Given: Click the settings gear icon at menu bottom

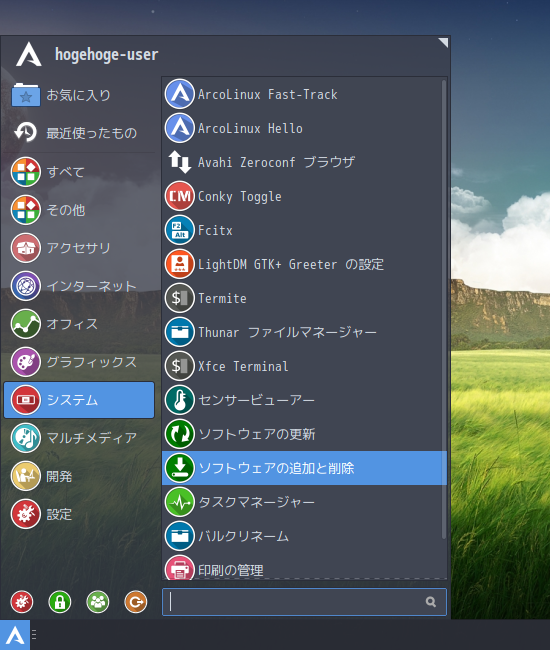Looking at the screenshot, I should pos(22,601).
